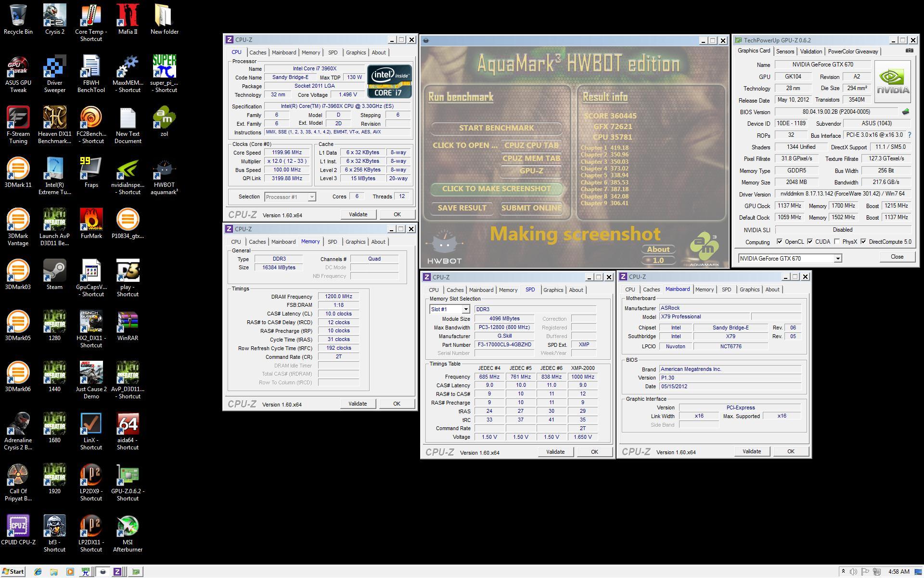Toggle OpenCL checkbox in GPU-Z
Viewport: 924px width, 578px height.
[x=780, y=242]
